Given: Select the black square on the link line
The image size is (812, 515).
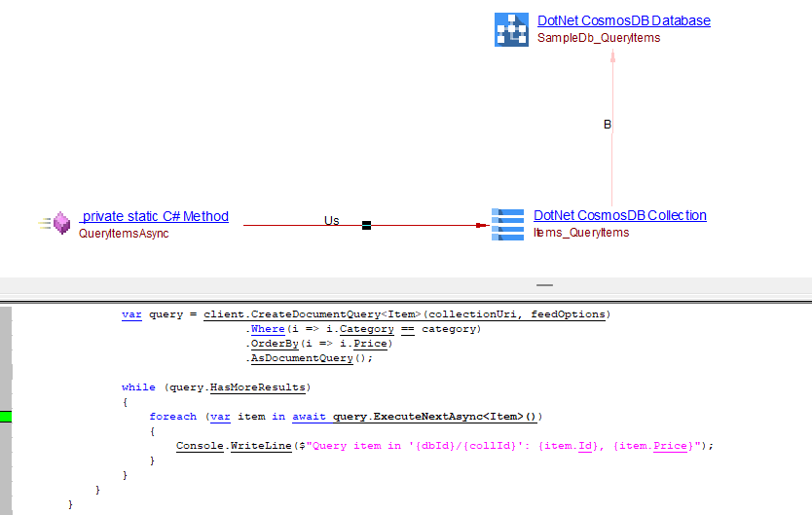Looking at the screenshot, I should coord(366,226).
